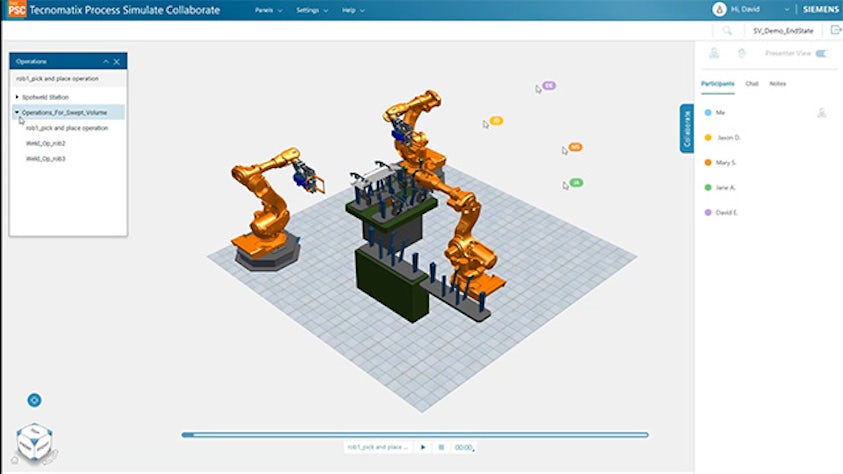
Task: Click the green JA participant cursor label
Action: 576,183
